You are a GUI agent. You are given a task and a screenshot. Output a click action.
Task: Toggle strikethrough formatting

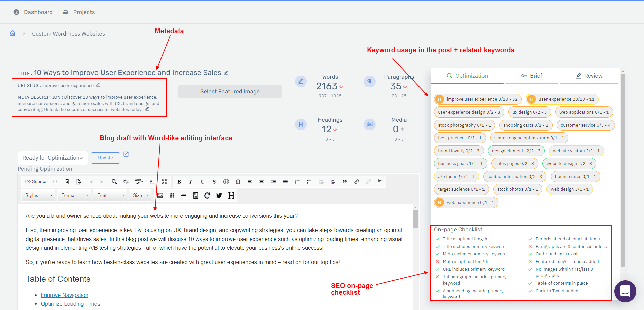(214, 182)
